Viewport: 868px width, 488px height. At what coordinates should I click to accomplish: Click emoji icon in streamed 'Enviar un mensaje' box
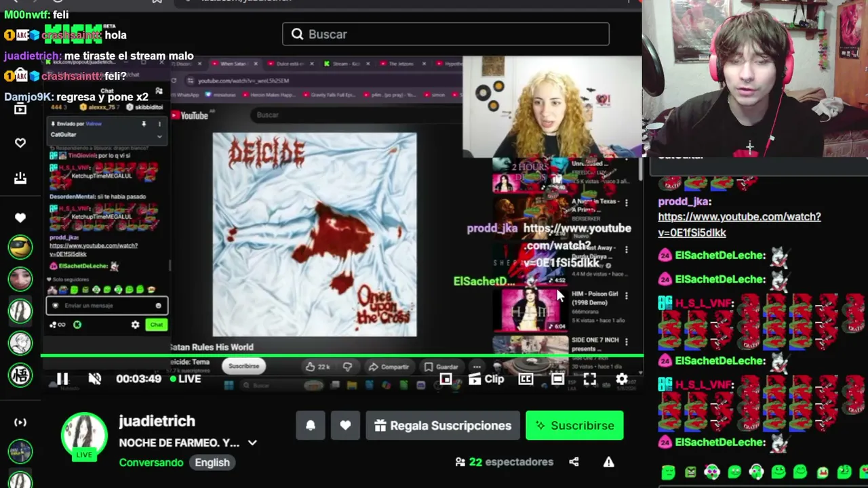[159, 306]
